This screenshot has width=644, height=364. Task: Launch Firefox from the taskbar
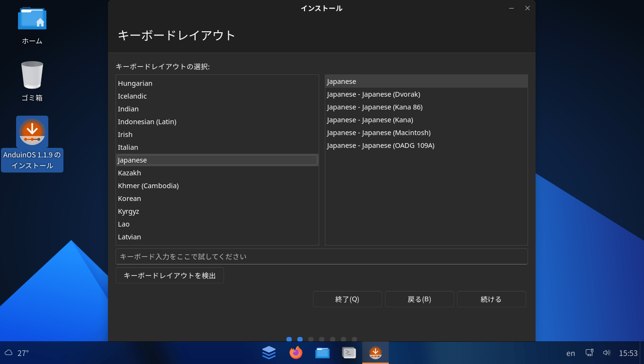(296, 353)
